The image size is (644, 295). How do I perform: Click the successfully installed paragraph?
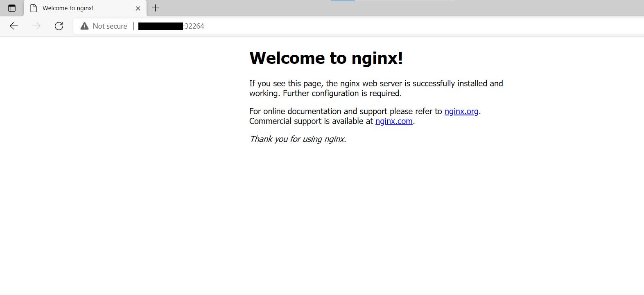[x=376, y=88]
